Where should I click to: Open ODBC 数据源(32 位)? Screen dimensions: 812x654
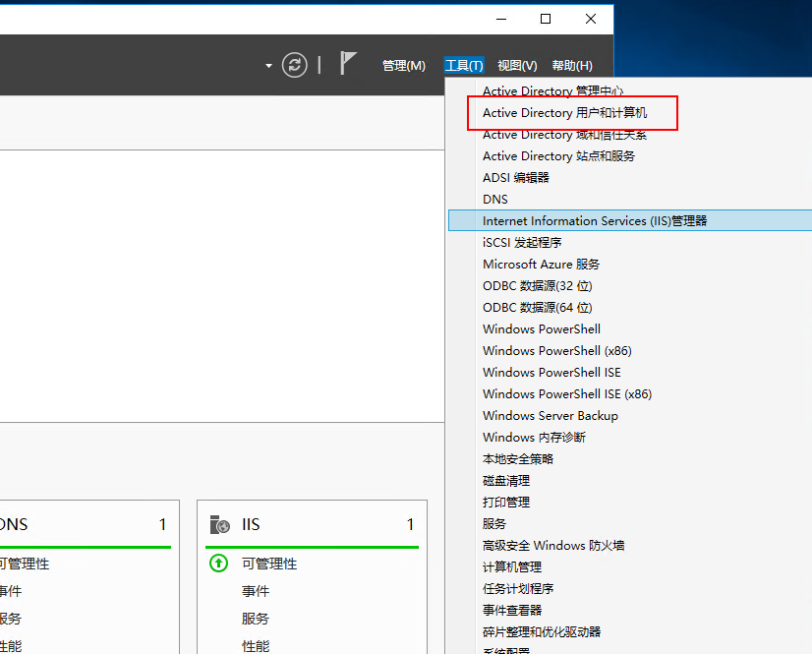click(537, 286)
